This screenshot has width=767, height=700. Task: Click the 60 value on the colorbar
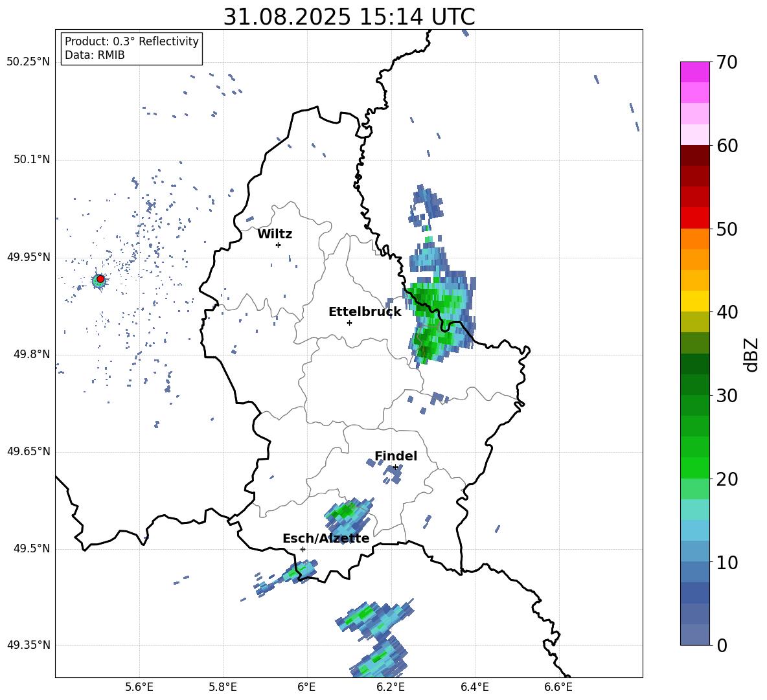(x=727, y=146)
